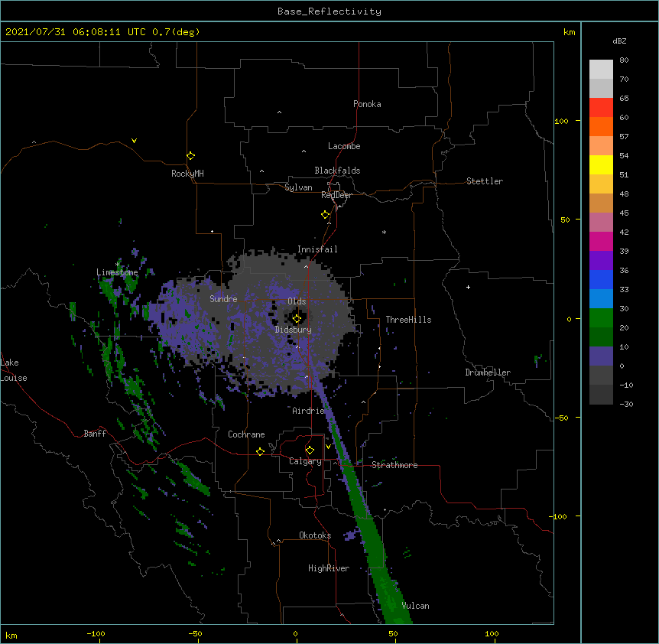This screenshot has width=659, height=644.
Task: Click the 100 tick label on right axis
Action: 561,121
